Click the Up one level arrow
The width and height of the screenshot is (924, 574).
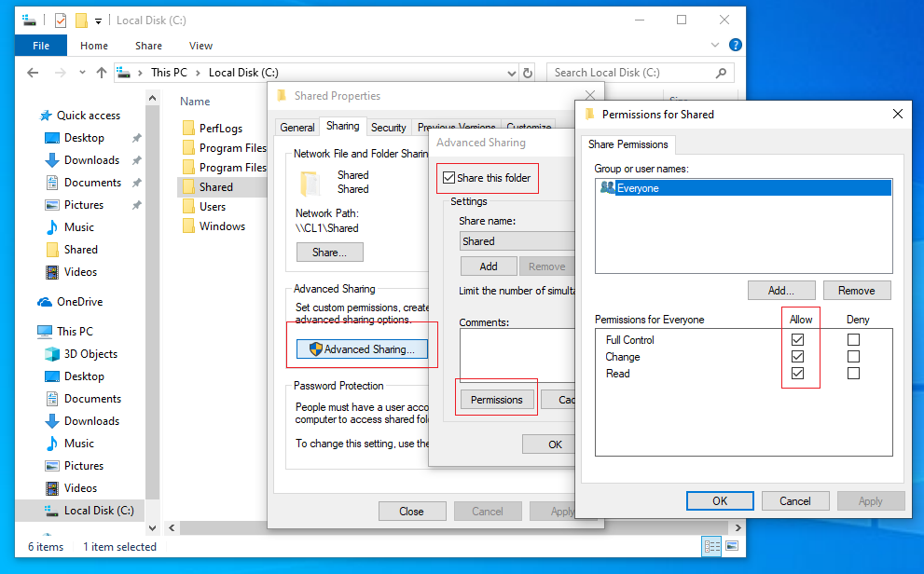[102, 73]
